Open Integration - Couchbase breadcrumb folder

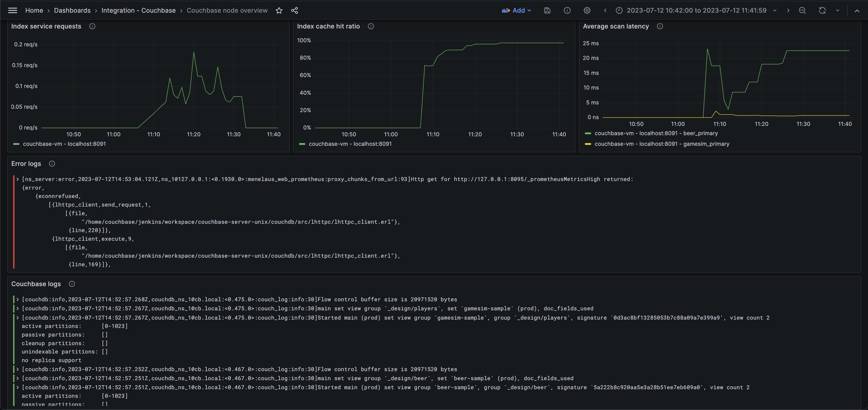(138, 10)
